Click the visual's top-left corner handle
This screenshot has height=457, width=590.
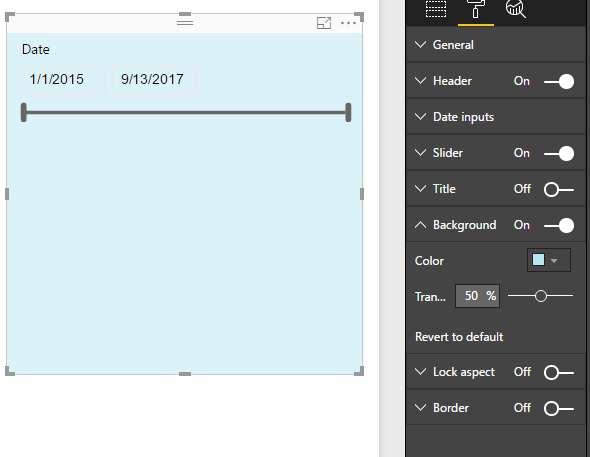coord(10,17)
